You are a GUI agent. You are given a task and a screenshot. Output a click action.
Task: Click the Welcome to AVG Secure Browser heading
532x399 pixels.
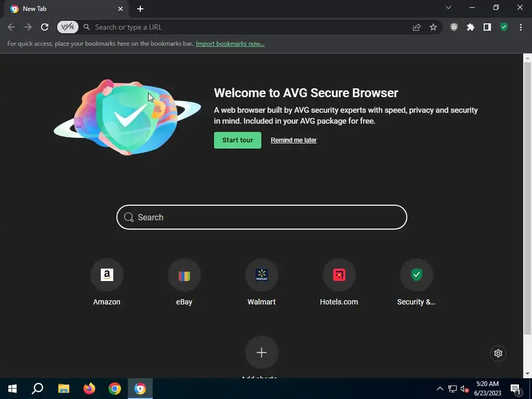(x=306, y=93)
